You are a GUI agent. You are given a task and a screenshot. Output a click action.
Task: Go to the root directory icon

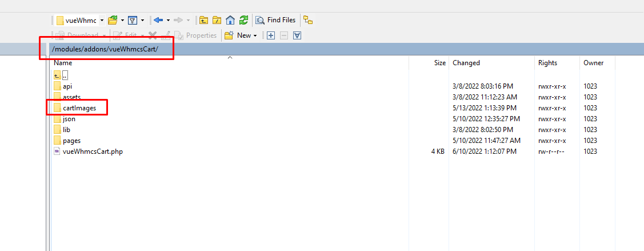(217, 20)
